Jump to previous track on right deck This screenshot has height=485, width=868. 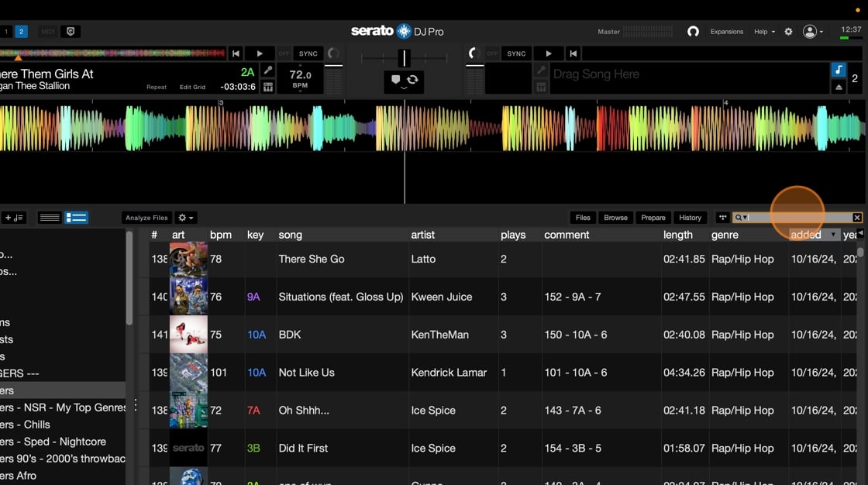coord(573,53)
